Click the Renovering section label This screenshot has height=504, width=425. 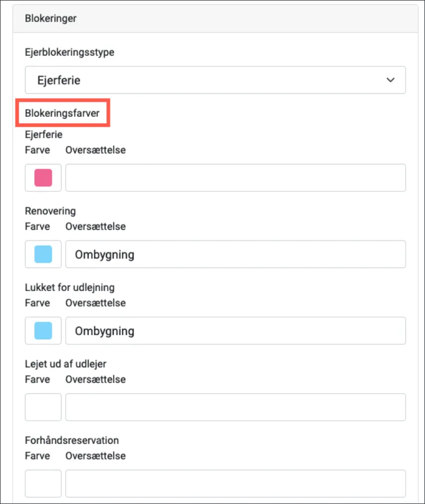pyautogui.click(x=50, y=211)
